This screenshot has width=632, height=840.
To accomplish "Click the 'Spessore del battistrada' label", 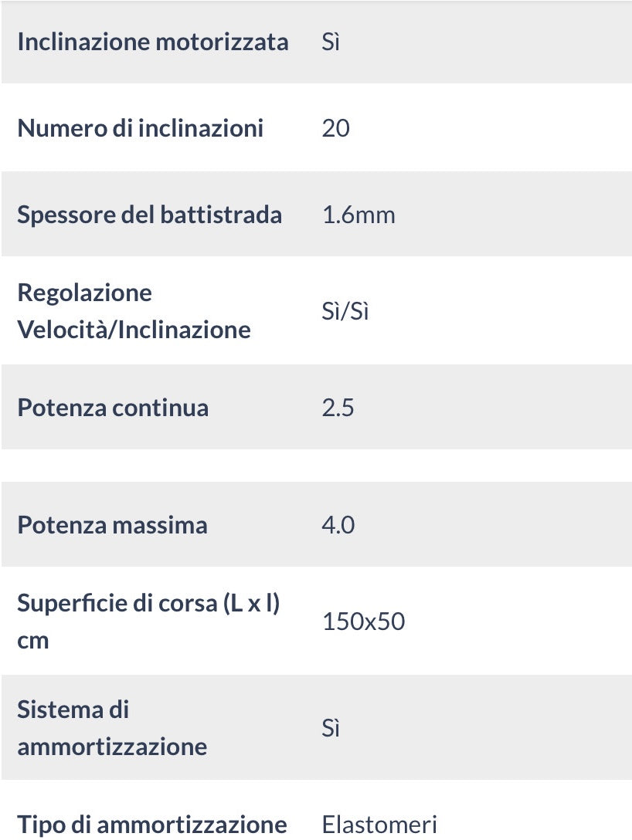I will coord(150,214).
